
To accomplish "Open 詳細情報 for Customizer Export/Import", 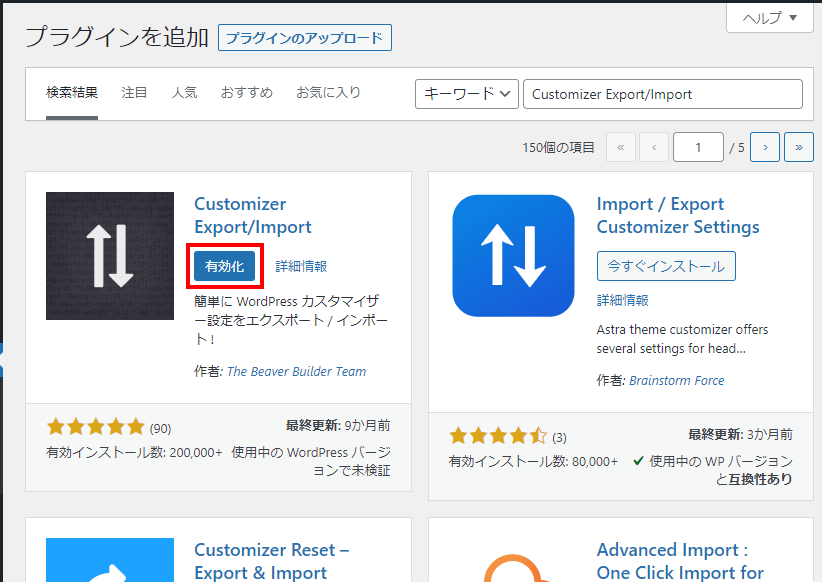I will tap(301, 266).
